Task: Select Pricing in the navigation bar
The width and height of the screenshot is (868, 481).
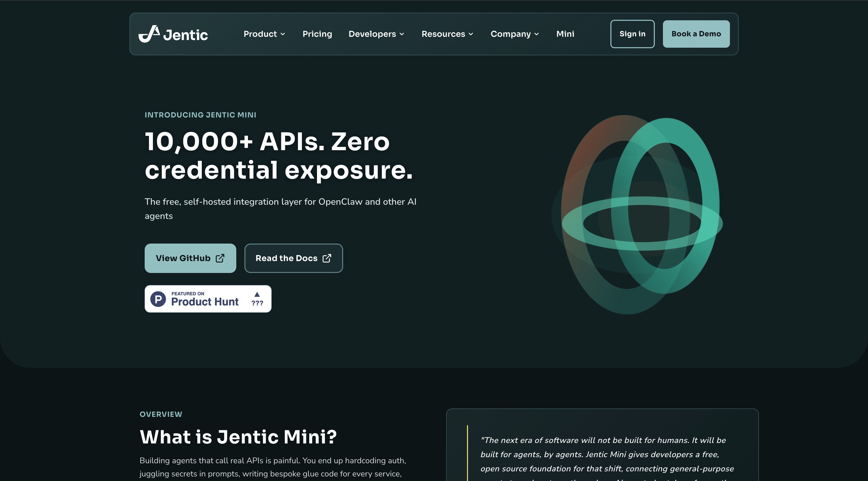Action: (x=317, y=34)
